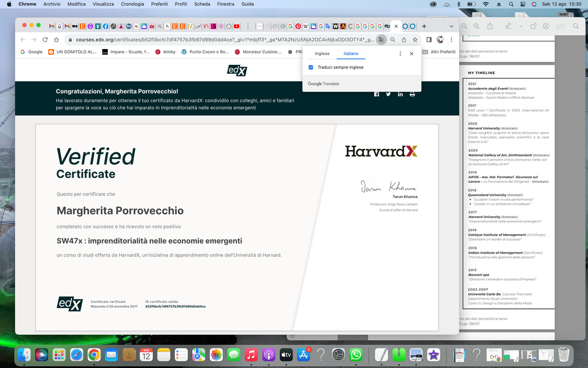Share certificate on Twitter
Viewport: 588px width, 368px height.
[x=388, y=94]
